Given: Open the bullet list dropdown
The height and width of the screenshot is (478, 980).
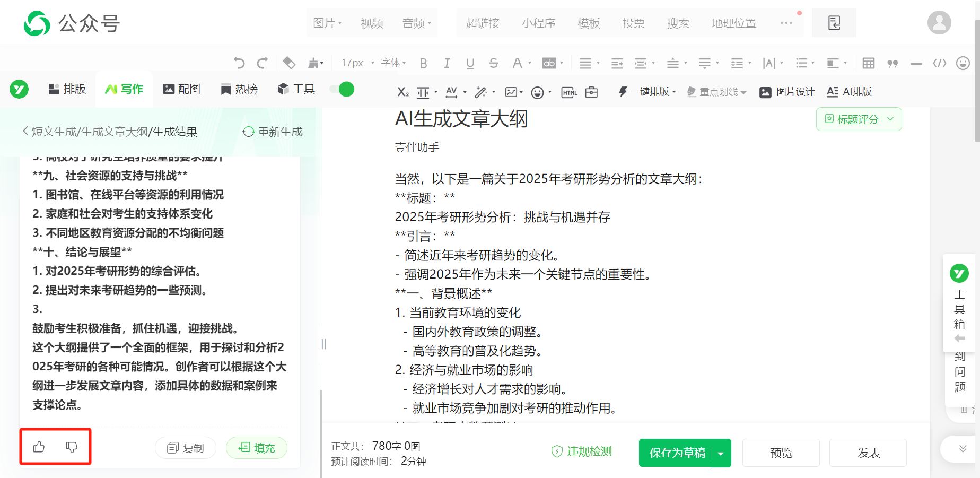Looking at the screenshot, I should 805,63.
